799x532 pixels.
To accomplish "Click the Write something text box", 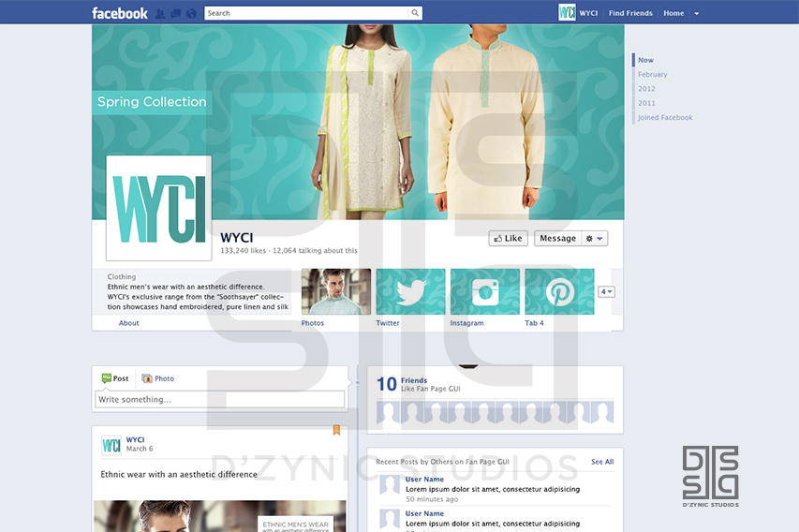I will (x=219, y=400).
